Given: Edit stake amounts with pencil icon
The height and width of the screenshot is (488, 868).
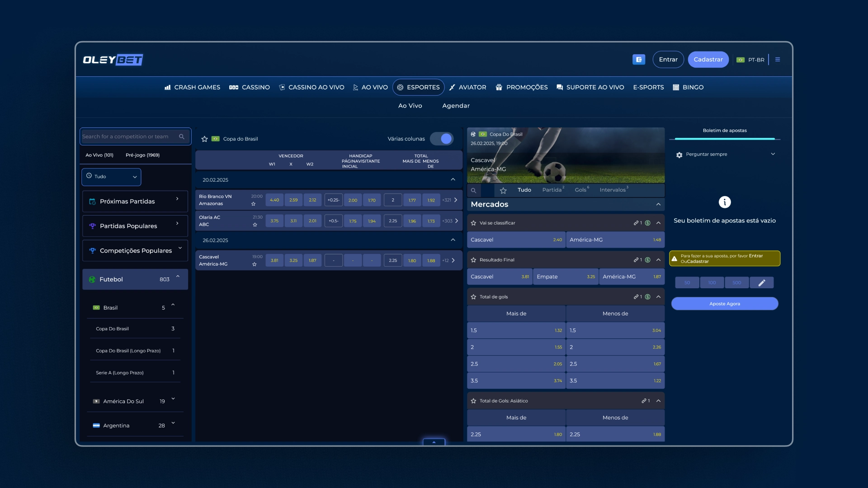Looking at the screenshot, I should point(762,283).
